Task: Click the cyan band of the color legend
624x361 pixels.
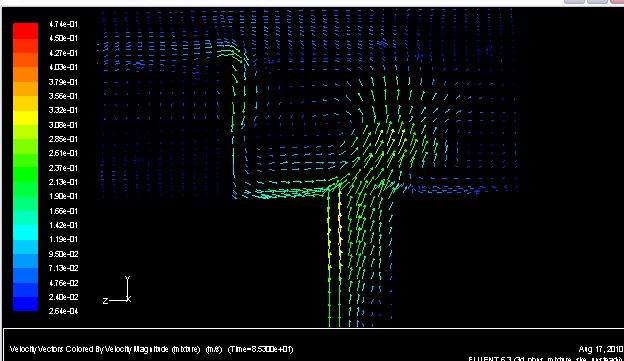Action: coord(25,232)
